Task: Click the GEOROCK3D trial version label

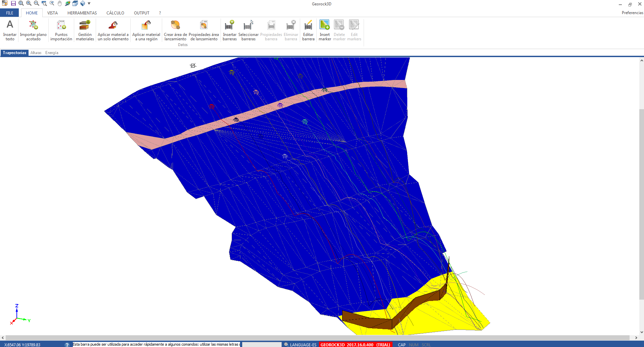Action: tap(355, 345)
